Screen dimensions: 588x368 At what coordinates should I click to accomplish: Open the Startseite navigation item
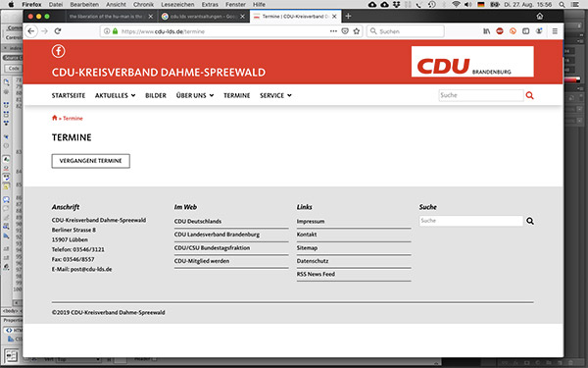(x=69, y=95)
